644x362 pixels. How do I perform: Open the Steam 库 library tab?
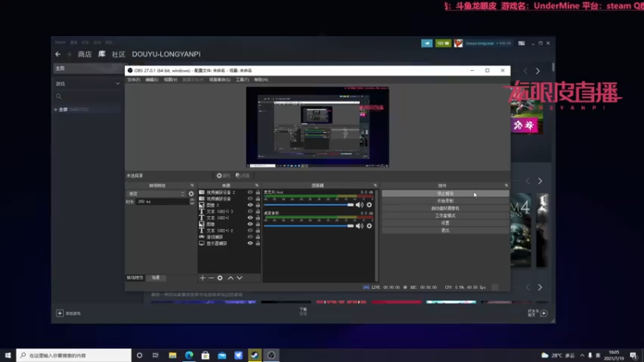[x=101, y=54]
